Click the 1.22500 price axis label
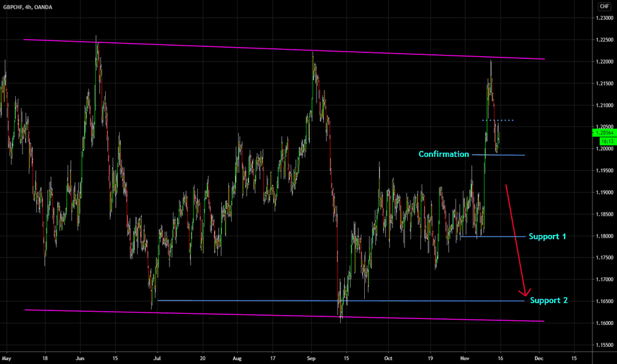The width and height of the screenshot is (617, 364). click(604, 40)
